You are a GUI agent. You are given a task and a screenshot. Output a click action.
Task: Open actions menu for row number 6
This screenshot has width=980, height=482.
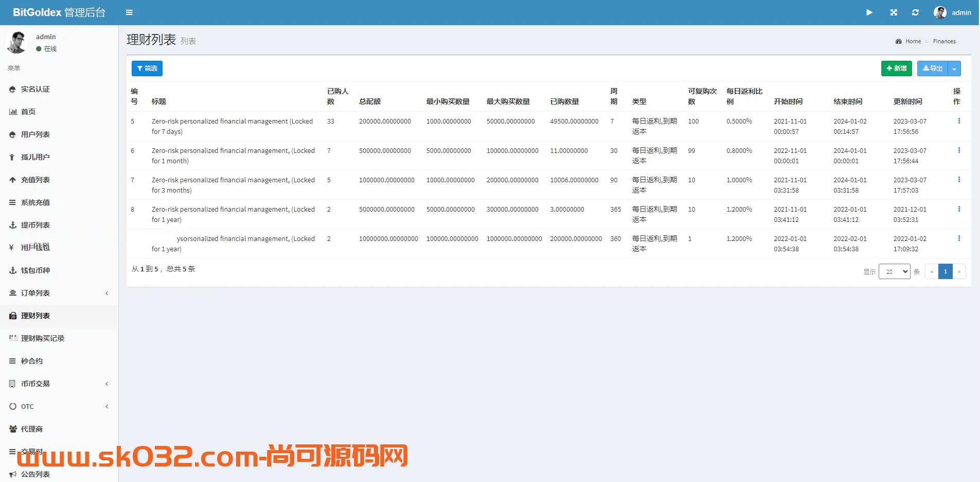(x=959, y=150)
